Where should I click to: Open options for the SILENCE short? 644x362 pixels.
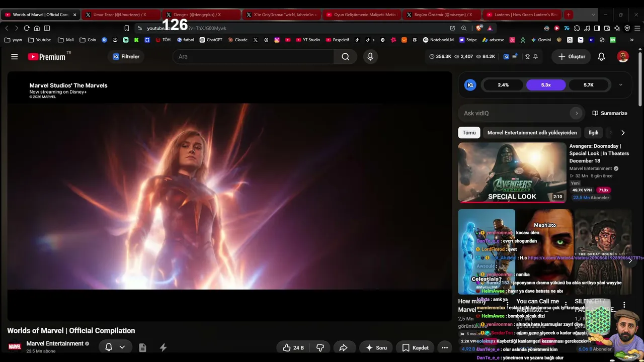(x=624, y=305)
